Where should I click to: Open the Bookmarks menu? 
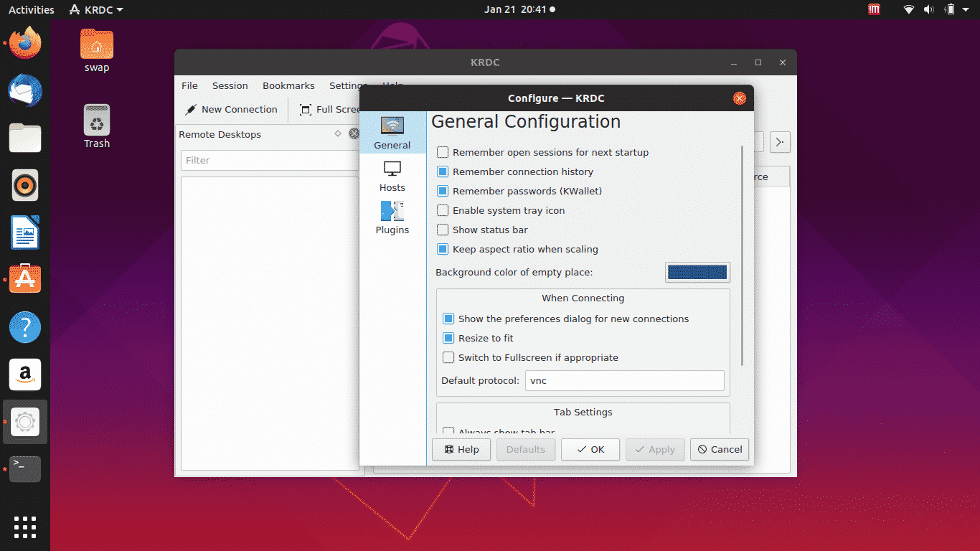pyautogui.click(x=288, y=85)
